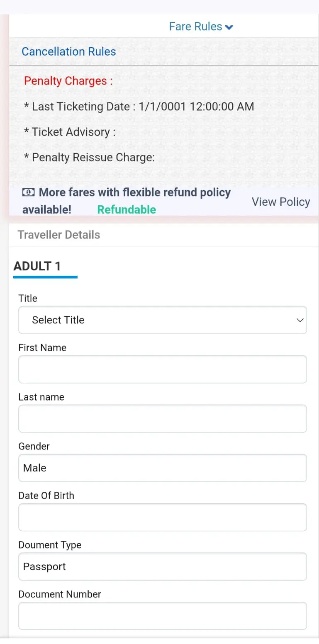This screenshot has width=319, height=644.
Task: Collapse the Fare Rules section chevron
Action: click(x=229, y=26)
